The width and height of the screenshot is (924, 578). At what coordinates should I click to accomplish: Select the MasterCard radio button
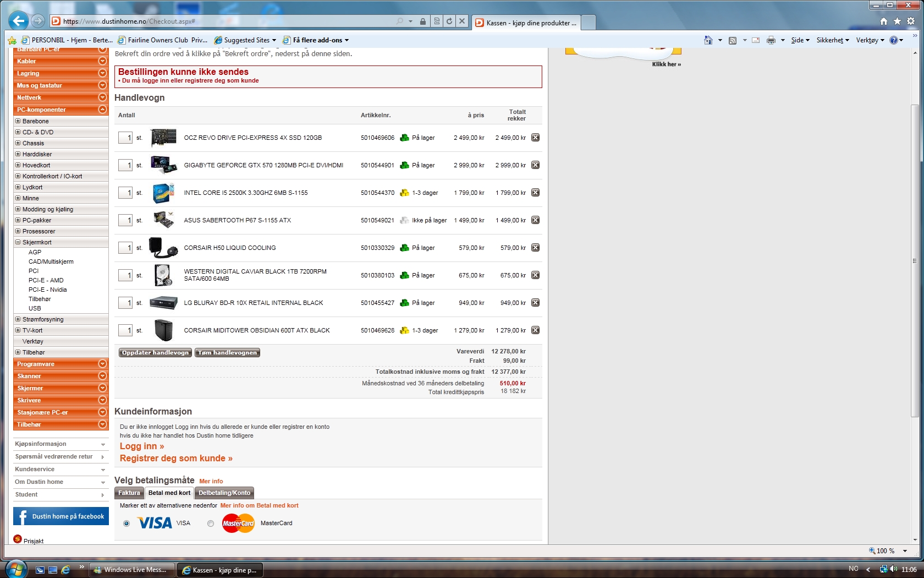tap(211, 524)
